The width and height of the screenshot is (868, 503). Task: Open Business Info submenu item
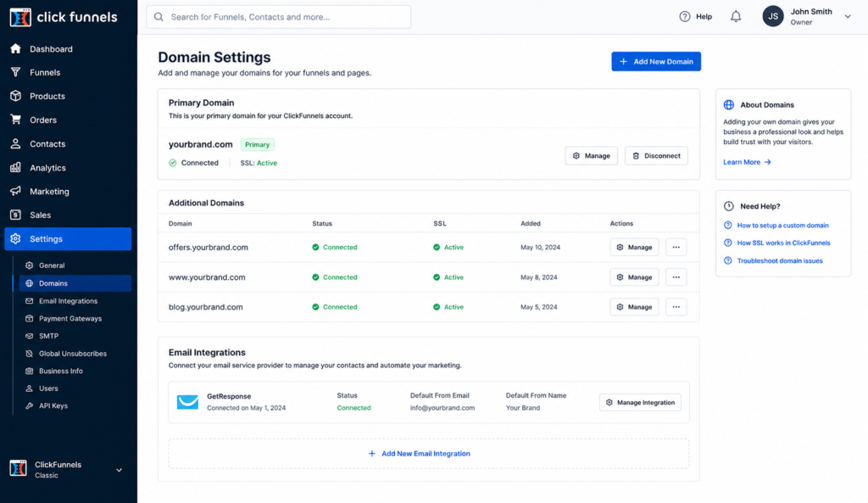[75, 372]
